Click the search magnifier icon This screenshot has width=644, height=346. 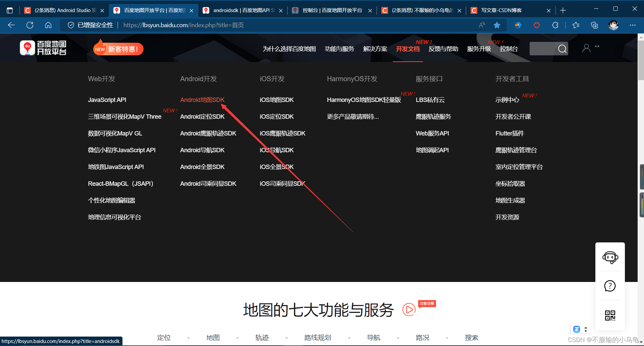[562, 49]
